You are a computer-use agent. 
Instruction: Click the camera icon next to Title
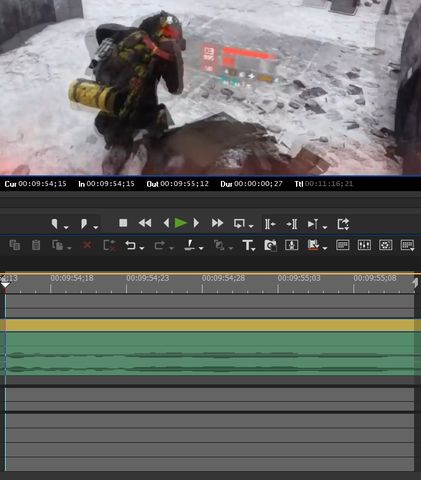[x=270, y=245]
